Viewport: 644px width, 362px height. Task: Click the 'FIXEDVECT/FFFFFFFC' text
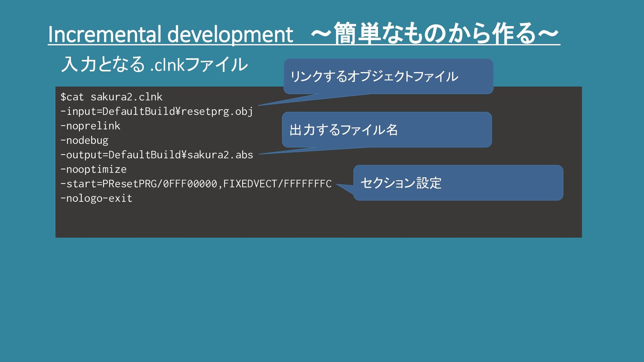coord(277,184)
